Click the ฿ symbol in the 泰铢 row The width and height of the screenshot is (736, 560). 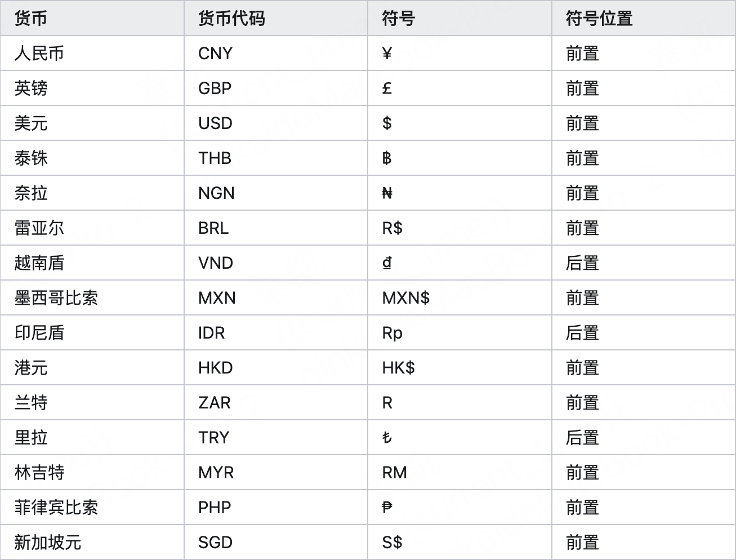387,158
